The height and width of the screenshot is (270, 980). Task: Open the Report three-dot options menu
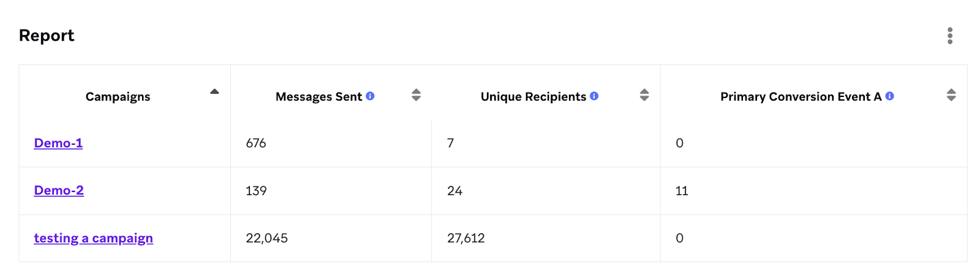[x=950, y=36]
